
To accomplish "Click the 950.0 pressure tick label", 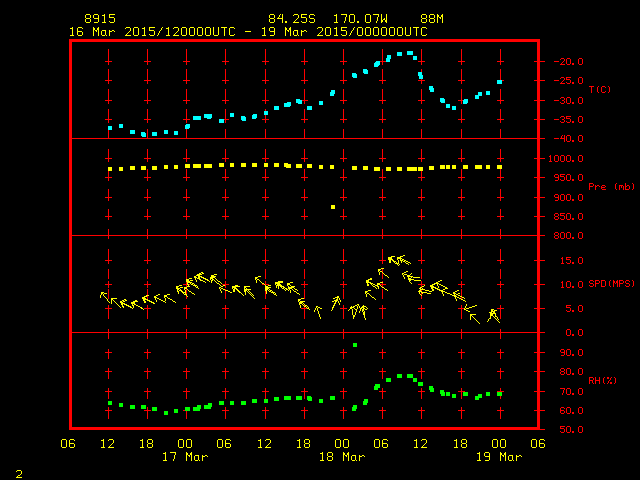I will point(568,178).
